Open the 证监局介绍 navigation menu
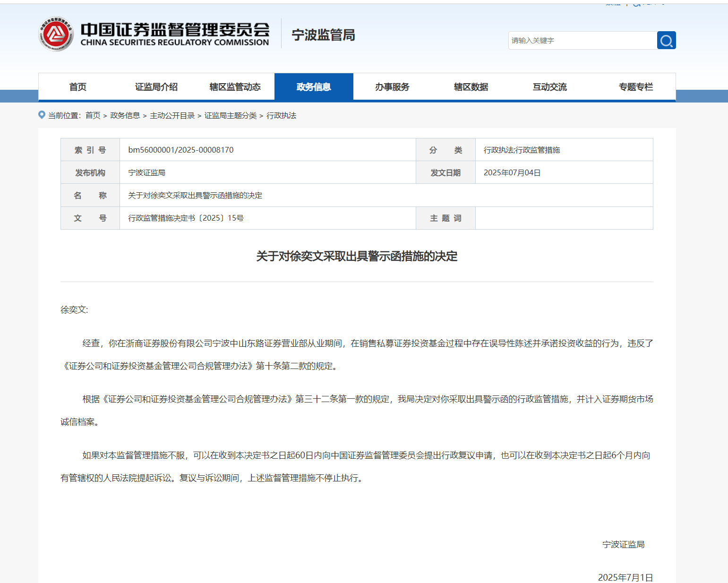The width and height of the screenshot is (728, 583). click(x=156, y=87)
